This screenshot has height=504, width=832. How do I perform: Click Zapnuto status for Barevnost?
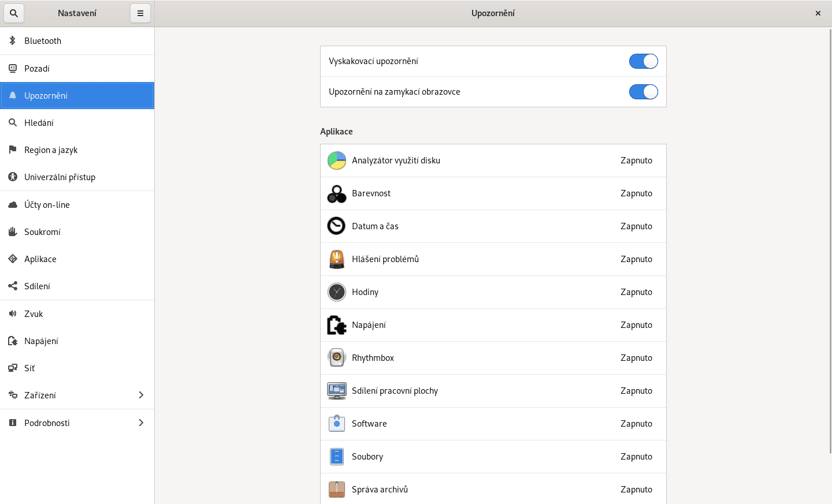pyautogui.click(x=636, y=193)
